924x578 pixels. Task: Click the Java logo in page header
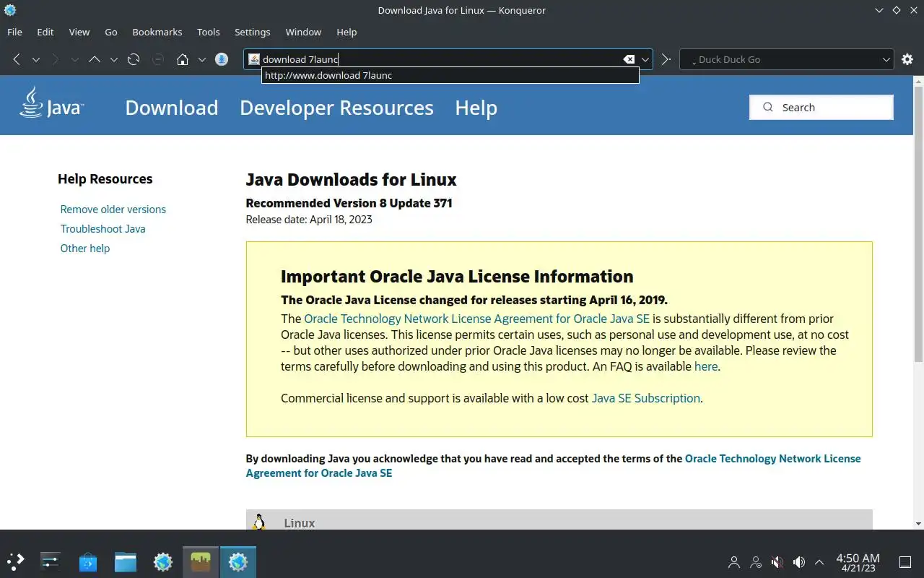51,103
